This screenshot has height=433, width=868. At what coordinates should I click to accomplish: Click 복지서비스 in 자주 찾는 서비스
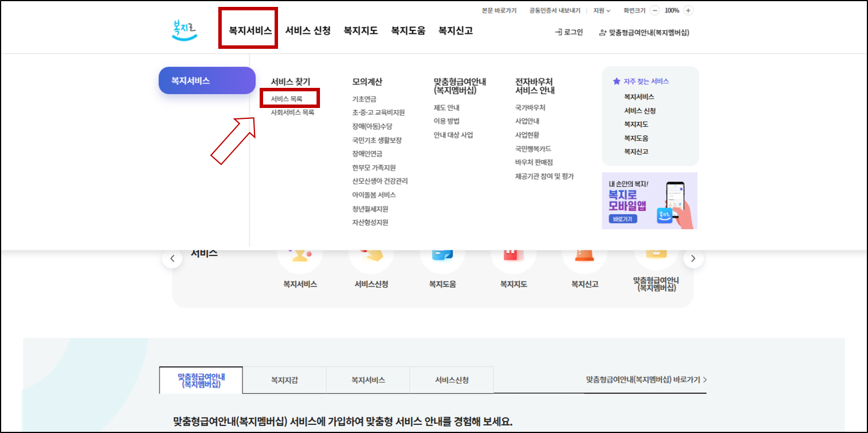pos(639,97)
